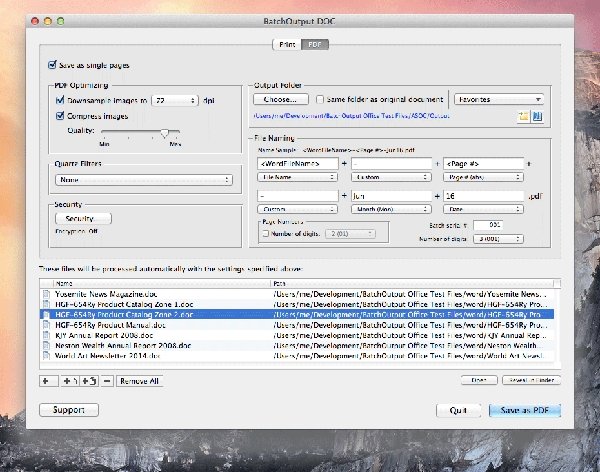Uncheck Downsample images to checkbox
600x472 pixels.
pyautogui.click(x=60, y=100)
